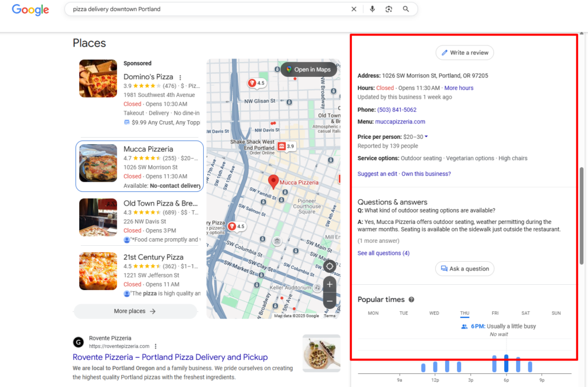The height and width of the screenshot is (387, 588).
Task: Open the muccapizzeria.com menu link
Action: (400, 122)
